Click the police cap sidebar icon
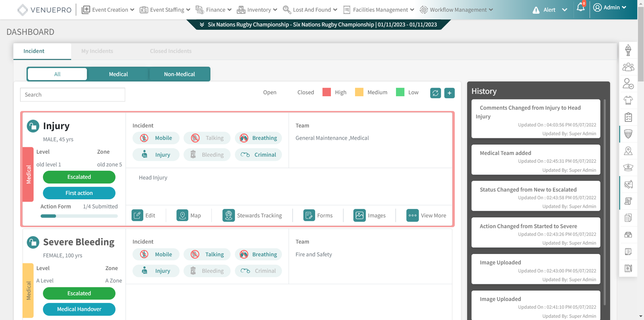Image resolution: width=644 pixels, height=320 pixels. (628, 167)
